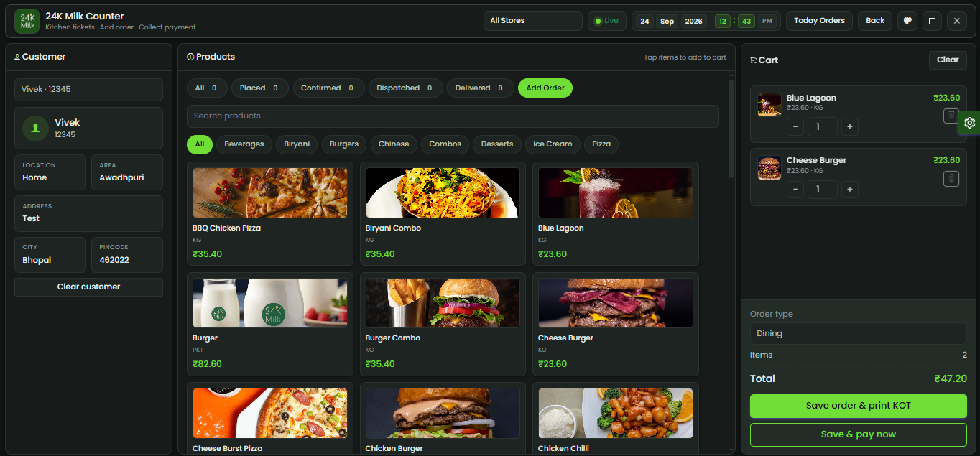
Task: Add Burger Combo to cart
Action: point(443,324)
